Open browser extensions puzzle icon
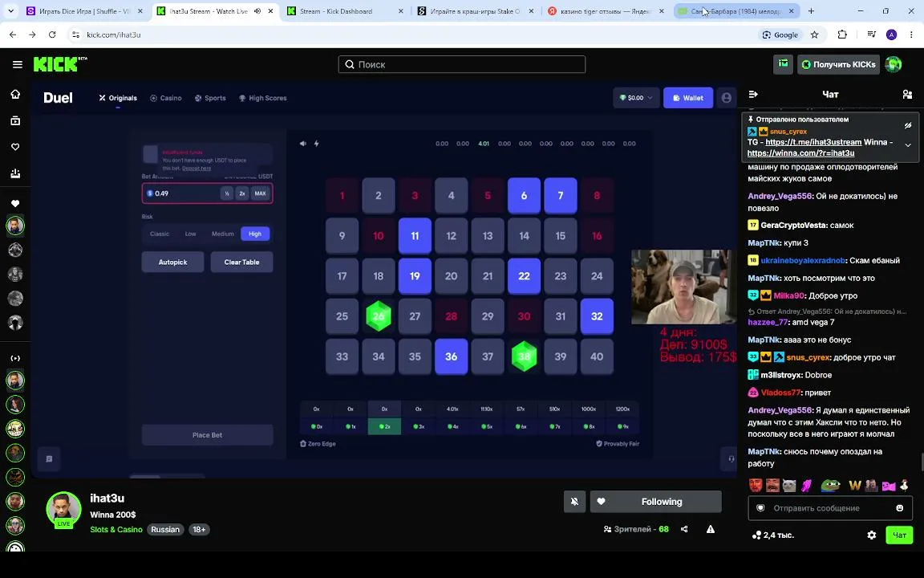Screen dimensions: 924x578 [842, 35]
